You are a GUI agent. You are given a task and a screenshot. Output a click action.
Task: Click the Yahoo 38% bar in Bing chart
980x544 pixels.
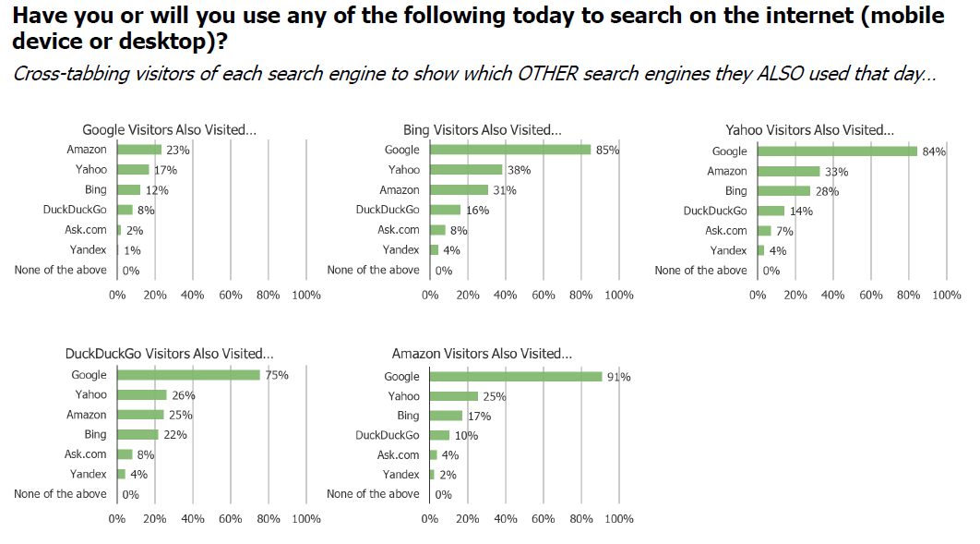click(x=466, y=169)
